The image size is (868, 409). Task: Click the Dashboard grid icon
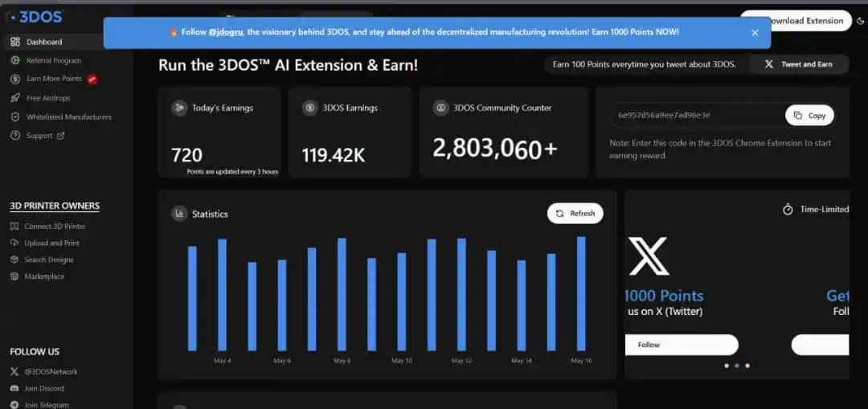15,42
